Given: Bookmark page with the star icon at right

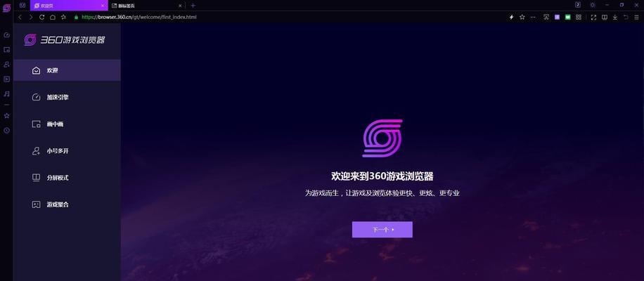Looking at the screenshot, I should point(522,18).
